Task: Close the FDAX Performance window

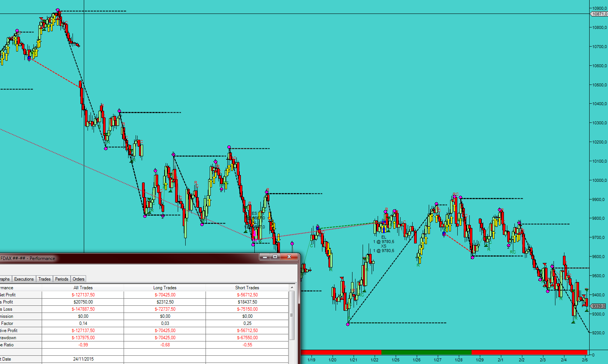Action: pos(289,257)
